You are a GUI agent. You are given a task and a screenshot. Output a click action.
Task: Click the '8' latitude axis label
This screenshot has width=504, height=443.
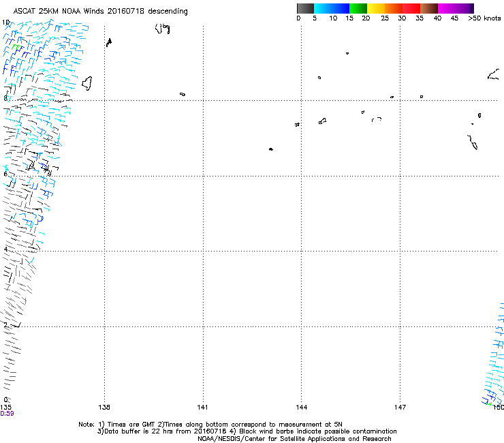(5, 98)
